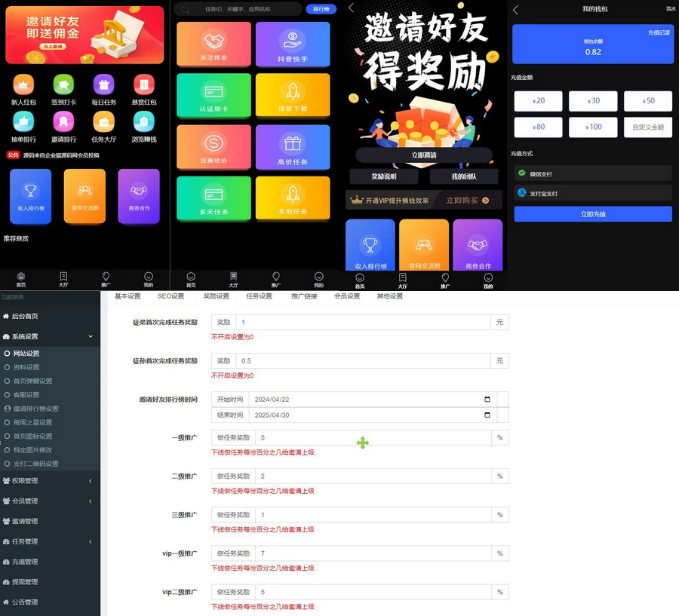The height and width of the screenshot is (616, 679).
Task: Click the 立即充值 recharge button
Action: pos(594,216)
